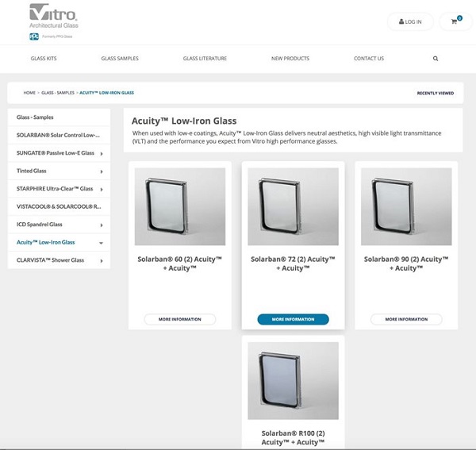Click Solarban R100 (2) Acuity title

tap(293, 437)
